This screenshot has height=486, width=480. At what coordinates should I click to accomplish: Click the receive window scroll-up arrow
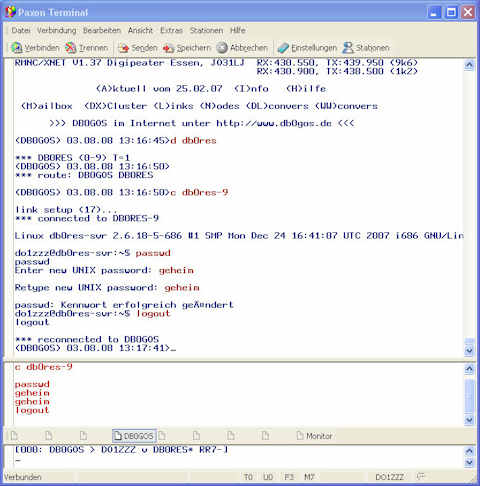469,65
